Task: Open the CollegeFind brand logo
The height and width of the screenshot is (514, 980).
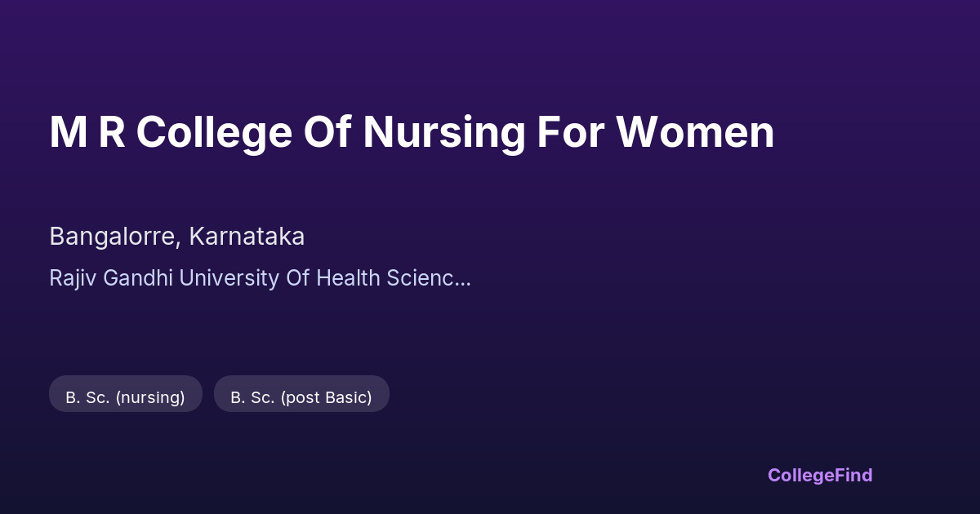Action: point(820,475)
